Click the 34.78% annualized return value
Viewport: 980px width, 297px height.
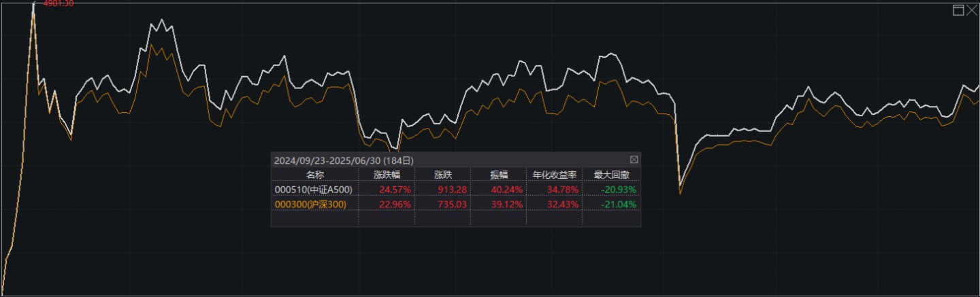pos(562,189)
